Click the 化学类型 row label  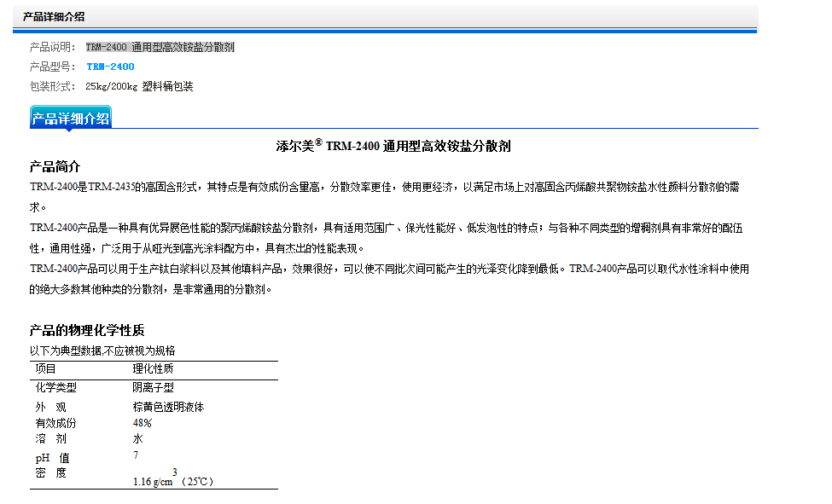point(55,387)
